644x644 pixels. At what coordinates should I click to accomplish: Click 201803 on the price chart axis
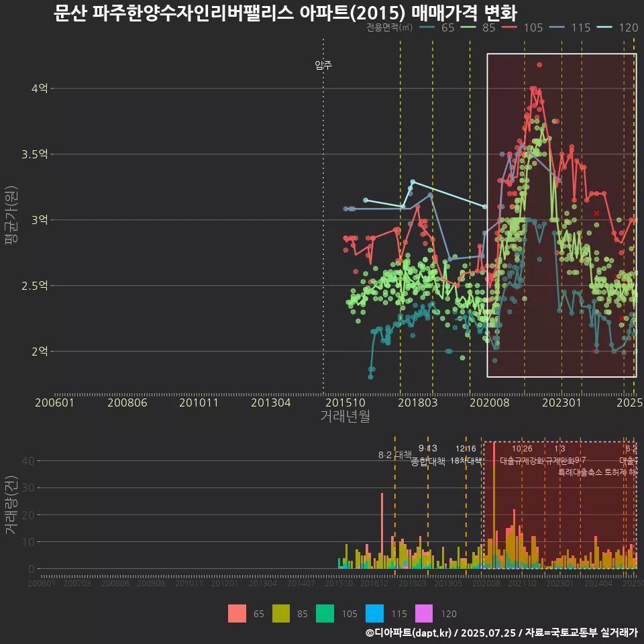[x=418, y=402]
